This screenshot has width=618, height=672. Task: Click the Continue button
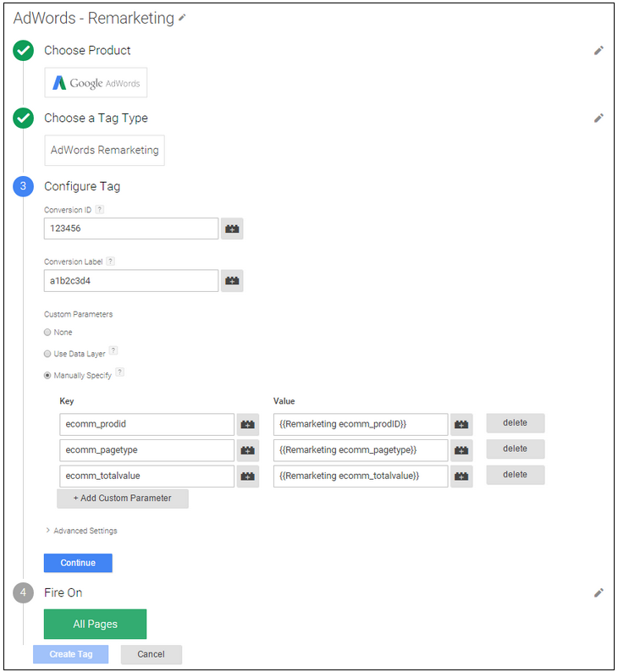coord(78,563)
